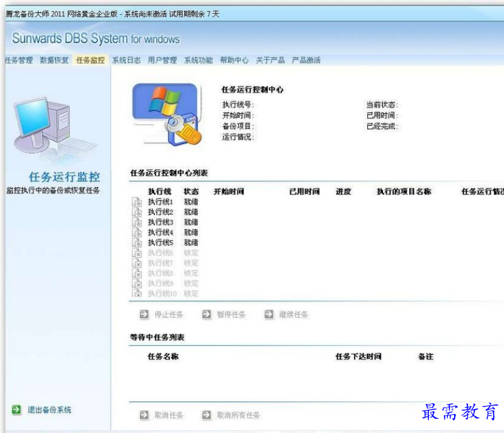504x433 pixels.
Task: Click the 执行的项目名称 column header
Action: point(404,191)
